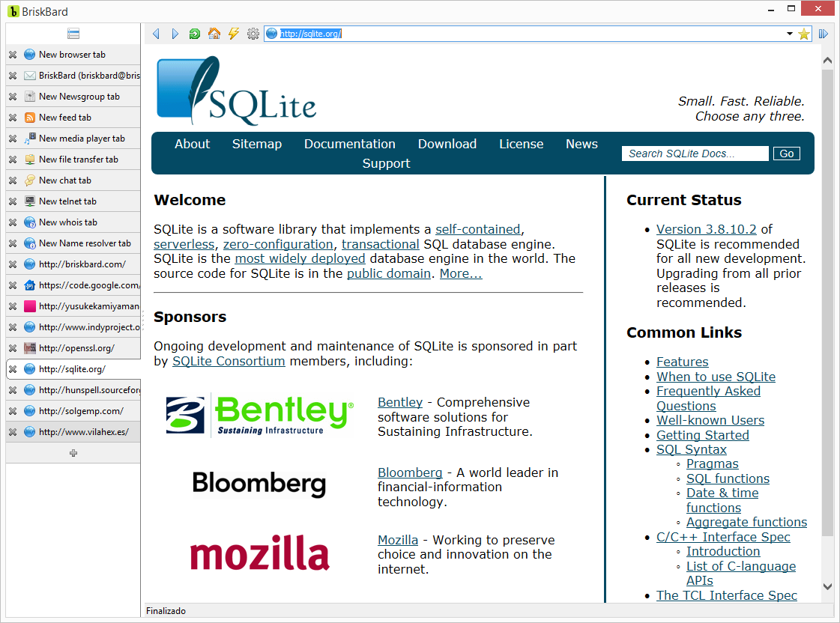Image resolution: width=840 pixels, height=623 pixels.
Task: Close the http://www.vilahex.es/ tab
Action: (13, 432)
